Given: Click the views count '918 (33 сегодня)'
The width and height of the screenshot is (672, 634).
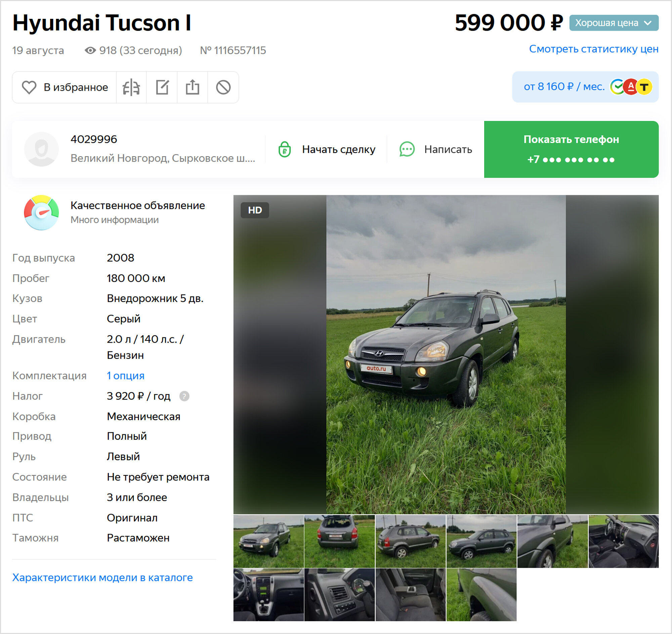Looking at the screenshot, I should pos(141,50).
